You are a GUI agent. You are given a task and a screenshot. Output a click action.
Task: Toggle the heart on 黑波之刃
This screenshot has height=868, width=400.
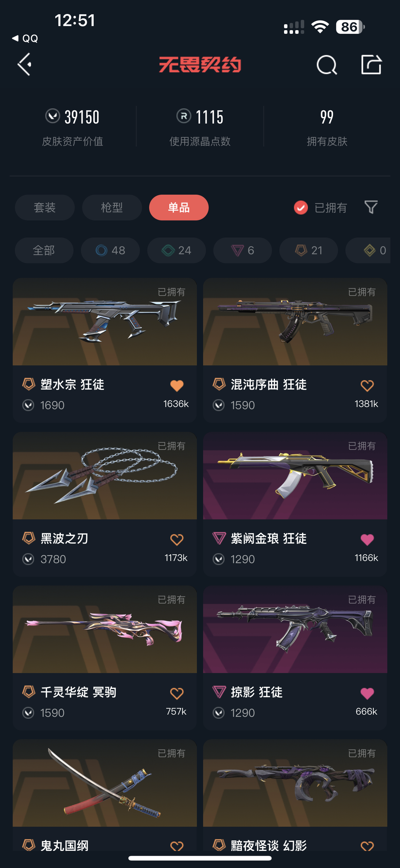coord(177,539)
